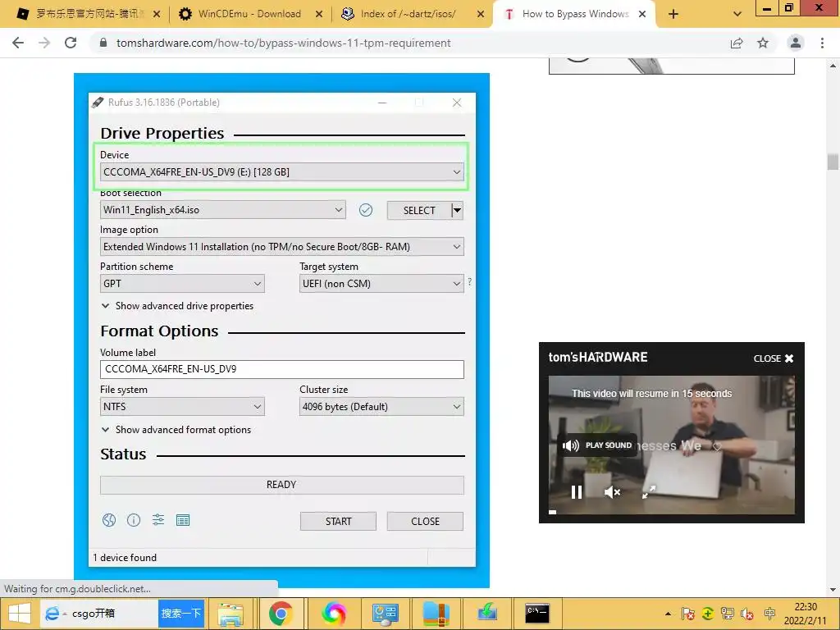Open the tab search chevron
The image size is (840, 630).
point(737,14)
